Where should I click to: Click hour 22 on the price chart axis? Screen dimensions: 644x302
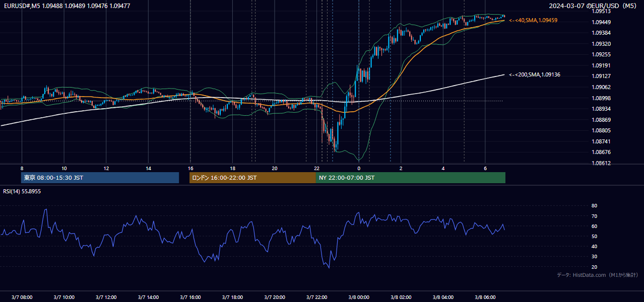(316, 168)
